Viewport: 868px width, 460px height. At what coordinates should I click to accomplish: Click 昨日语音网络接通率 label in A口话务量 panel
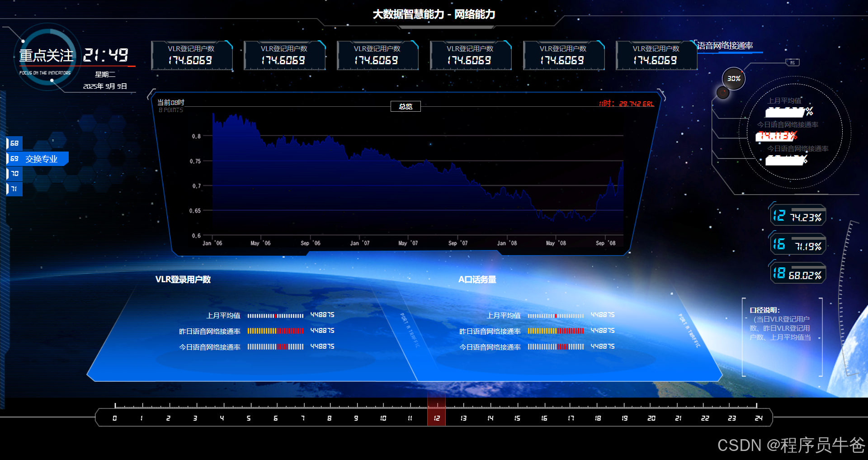490,332
